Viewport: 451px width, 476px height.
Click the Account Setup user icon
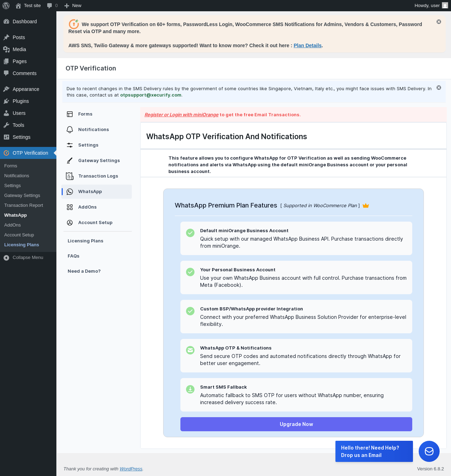pos(70,223)
